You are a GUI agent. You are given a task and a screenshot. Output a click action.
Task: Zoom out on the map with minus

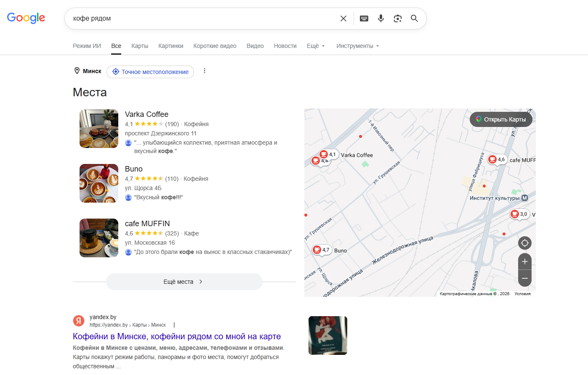[x=525, y=278]
